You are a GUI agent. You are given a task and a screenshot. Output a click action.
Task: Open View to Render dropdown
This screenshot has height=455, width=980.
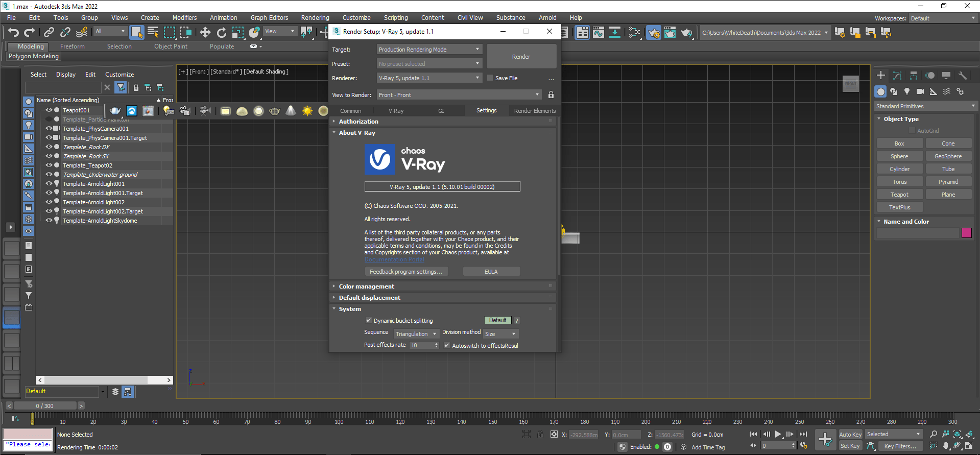459,95
